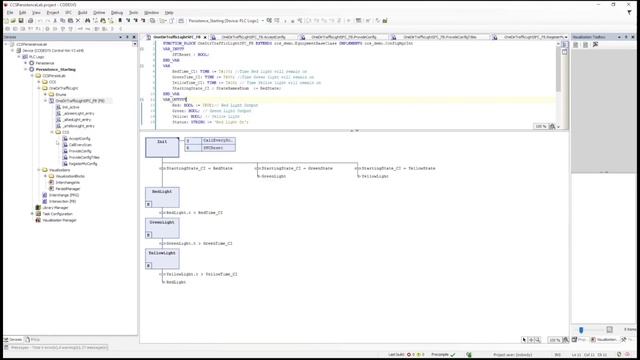Screen dimensions: 640x360
Task: Open the Persistence_Starting application selector dropdown
Action: coord(262,20)
